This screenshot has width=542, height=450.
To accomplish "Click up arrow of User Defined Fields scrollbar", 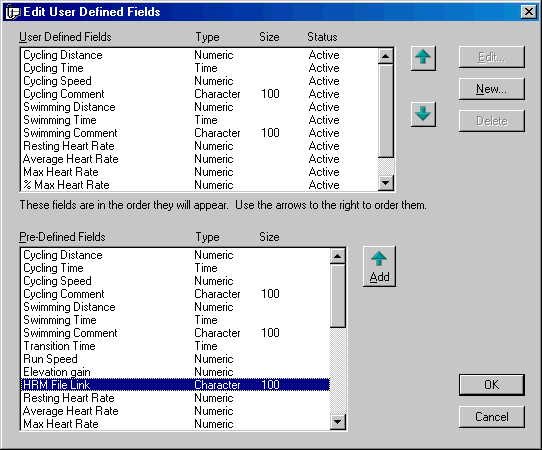I will 386,56.
